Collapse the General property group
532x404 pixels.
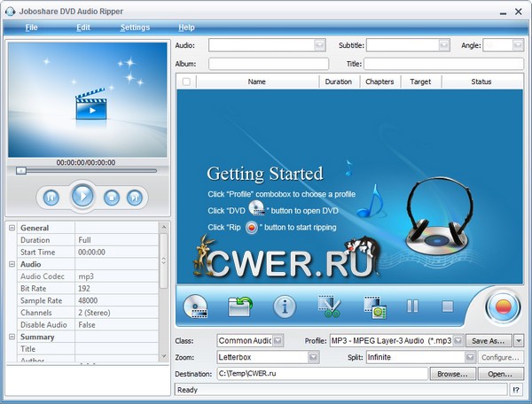pyautogui.click(x=12, y=228)
